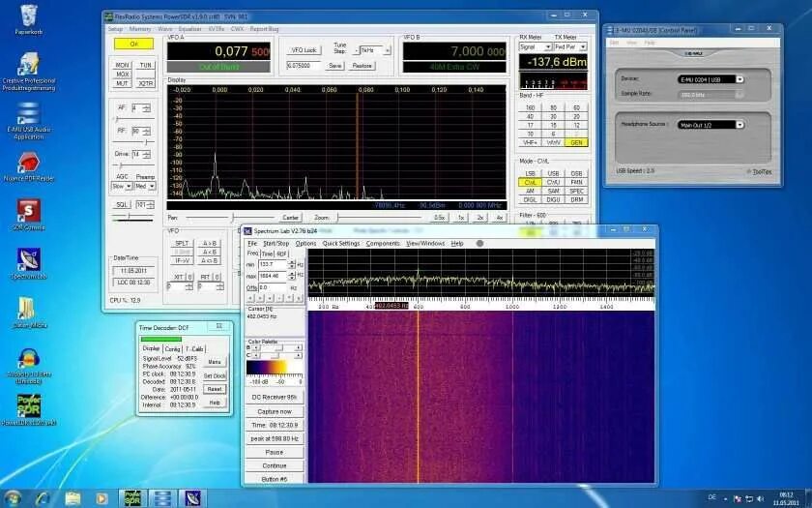Open the Tune Step 1kHz dropdown
This screenshot has height=508, width=812.
[x=372, y=50]
